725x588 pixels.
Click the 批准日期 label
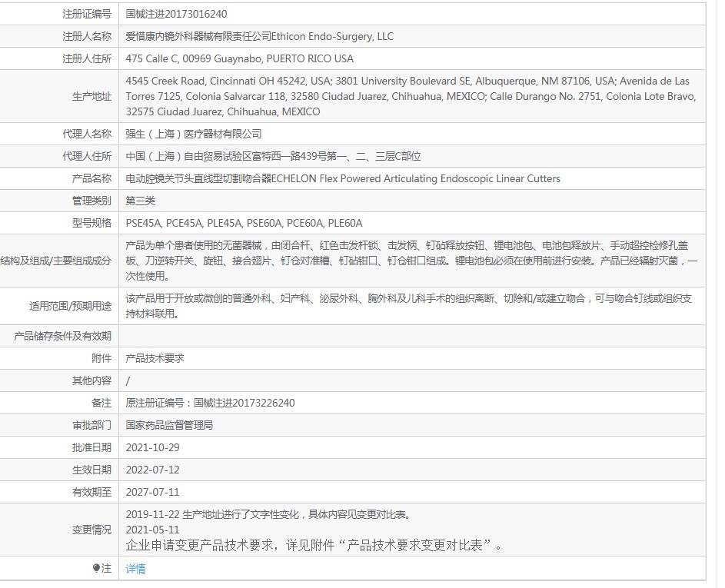click(91, 447)
